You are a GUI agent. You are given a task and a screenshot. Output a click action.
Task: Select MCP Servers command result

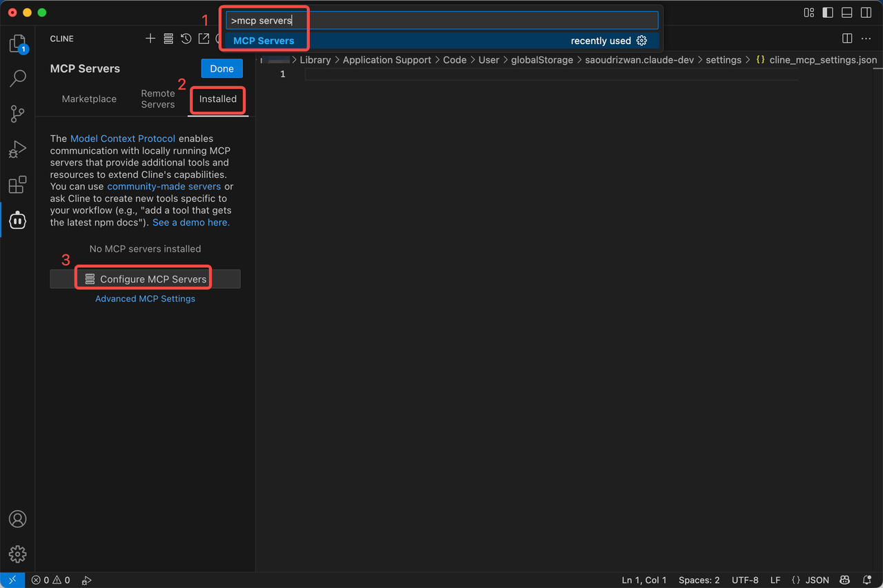[x=442, y=41]
